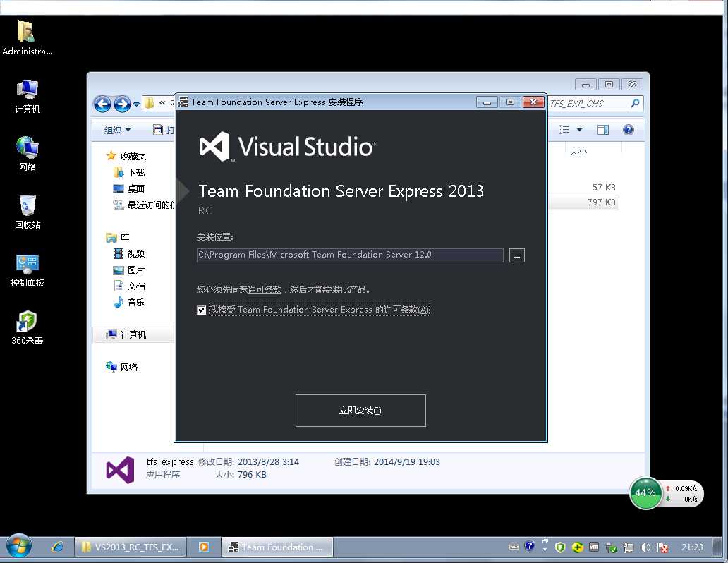Toggle the accept license terms checkbox

click(202, 310)
